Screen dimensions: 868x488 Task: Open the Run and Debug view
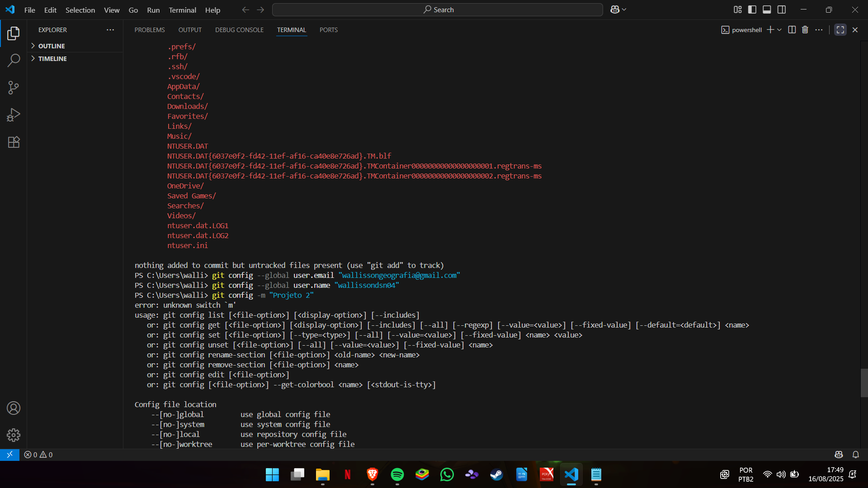pos(14,115)
